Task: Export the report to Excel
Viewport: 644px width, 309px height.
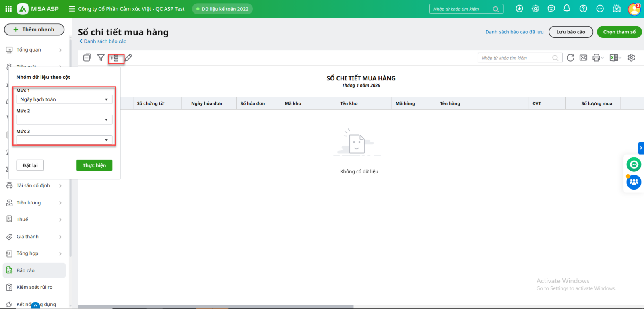Action: point(614,58)
